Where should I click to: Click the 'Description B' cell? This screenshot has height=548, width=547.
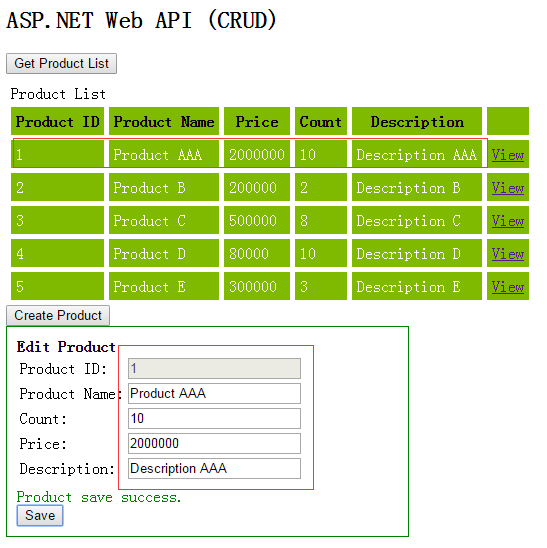click(x=417, y=187)
